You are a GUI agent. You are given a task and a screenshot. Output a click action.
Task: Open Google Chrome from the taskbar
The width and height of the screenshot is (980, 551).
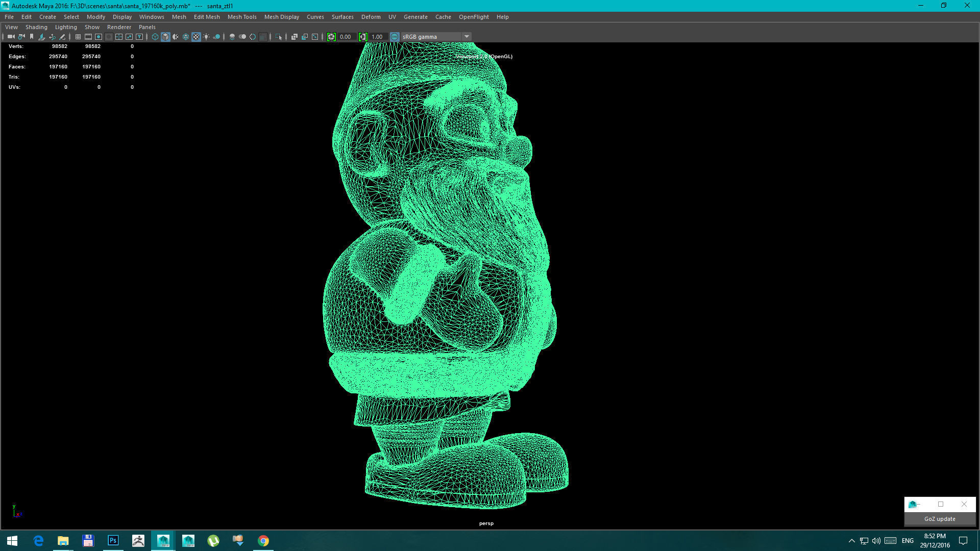[x=263, y=540]
